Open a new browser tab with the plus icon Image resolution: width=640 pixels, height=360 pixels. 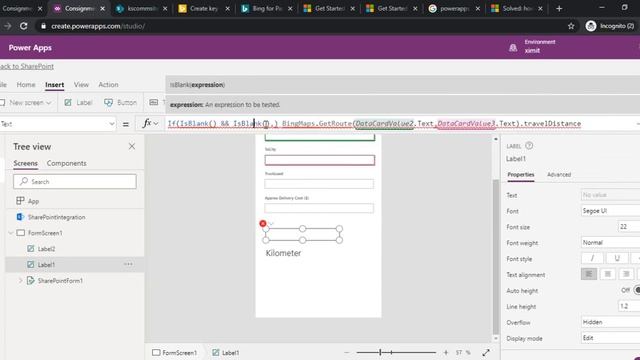tap(559, 8)
